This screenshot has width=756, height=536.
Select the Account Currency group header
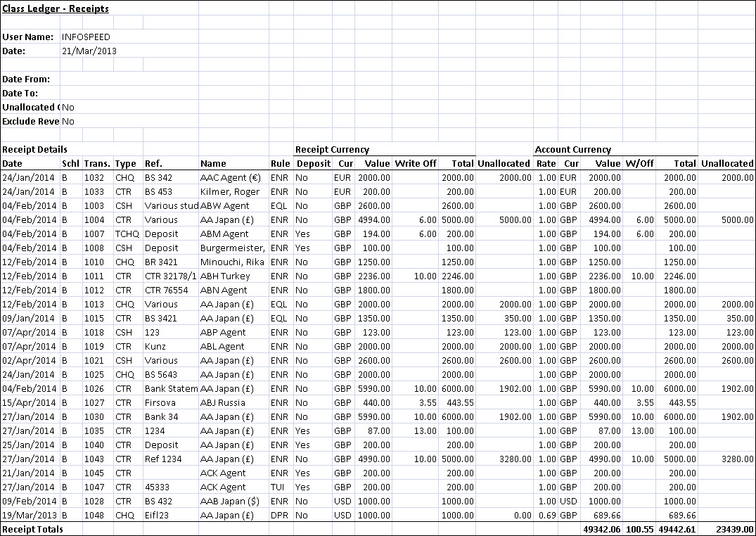point(572,149)
